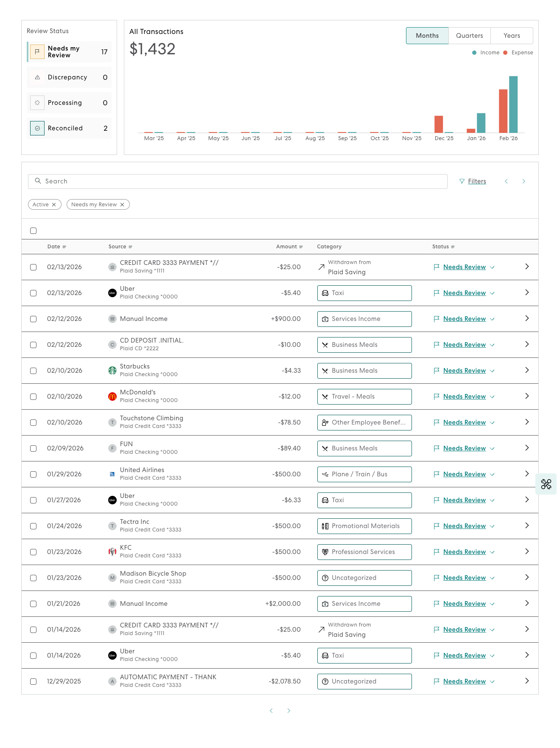Click the KFC logo icon
Screen dimensions: 560x748
[112, 552]
